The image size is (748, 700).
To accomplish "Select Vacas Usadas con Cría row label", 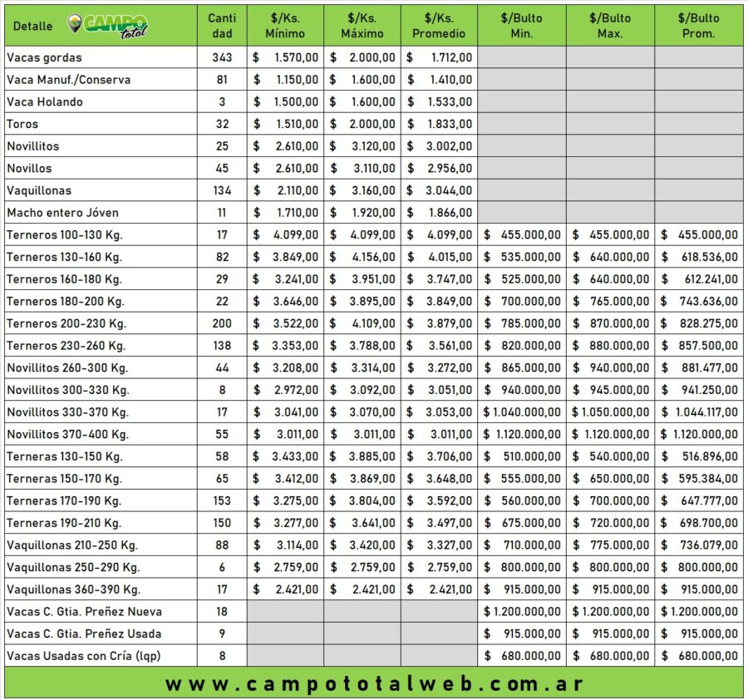I will 83,656.
